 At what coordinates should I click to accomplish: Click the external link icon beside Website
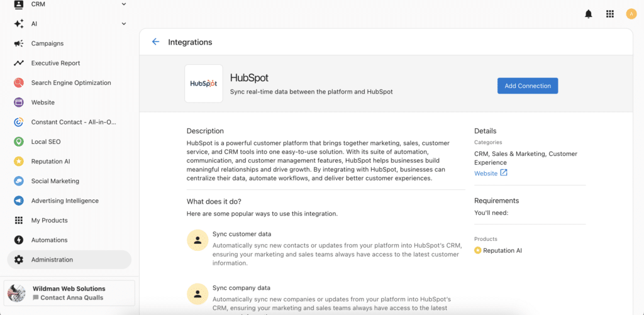pyautogui.click(x=504, y=173)
